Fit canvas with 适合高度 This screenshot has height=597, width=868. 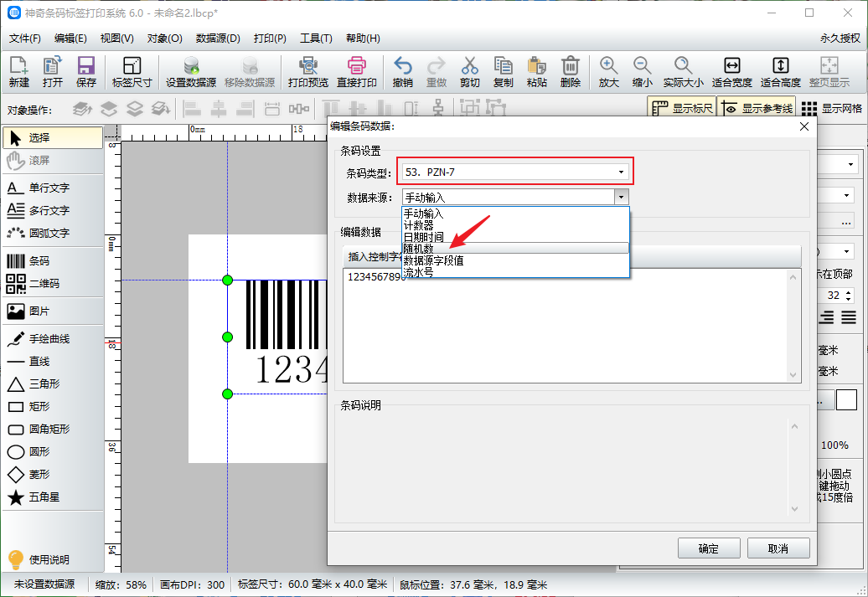pyautogui.click(x=781, y=72)
